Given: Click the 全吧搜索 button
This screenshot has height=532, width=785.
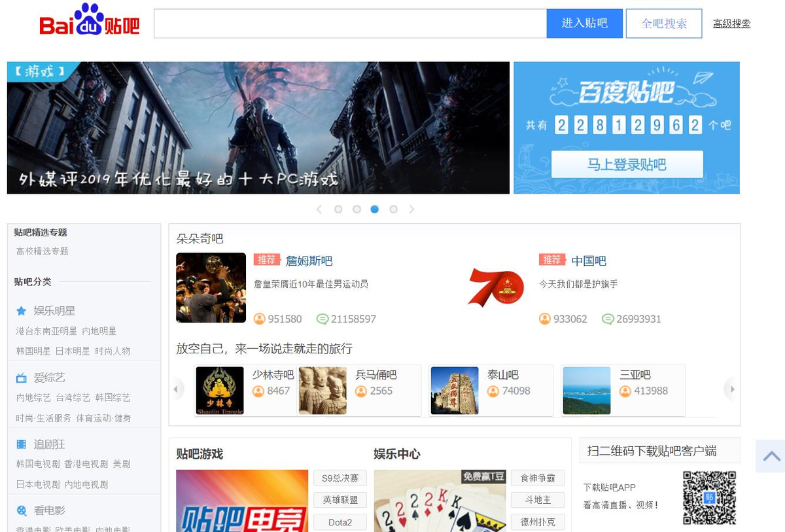Looking at the screenshot, I should [664, 24].
